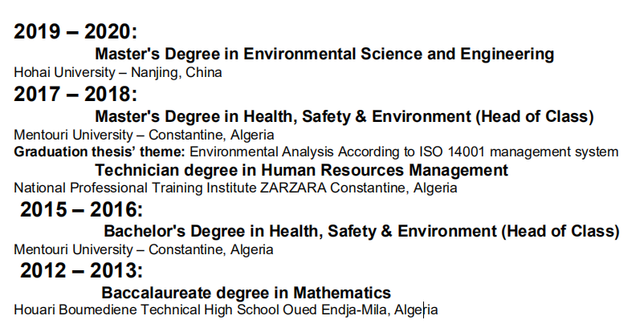Click "(Head of Class)" in the Bachelor's heading
Image resolution: width=644 pixels, height=328 pixels.
pos(560,231)
